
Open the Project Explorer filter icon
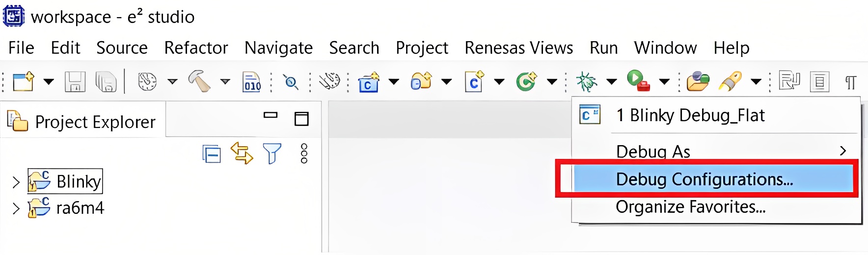coord(272,153)
